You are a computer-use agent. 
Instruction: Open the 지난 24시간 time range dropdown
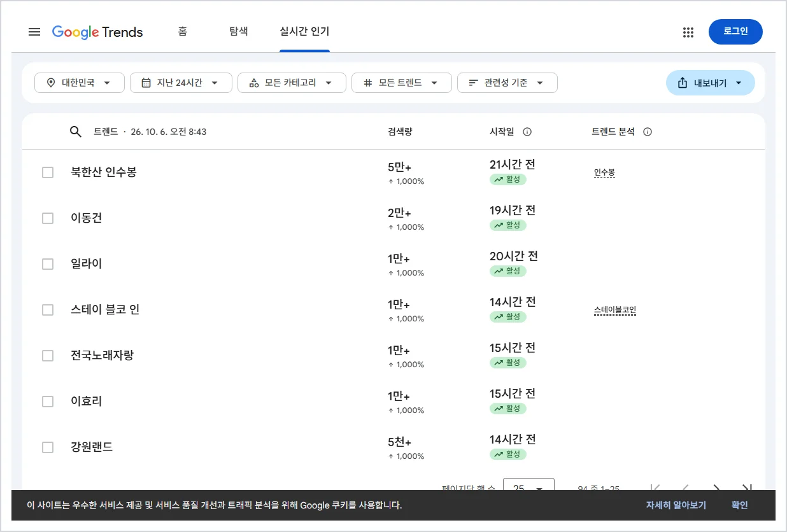pos(181,83)
